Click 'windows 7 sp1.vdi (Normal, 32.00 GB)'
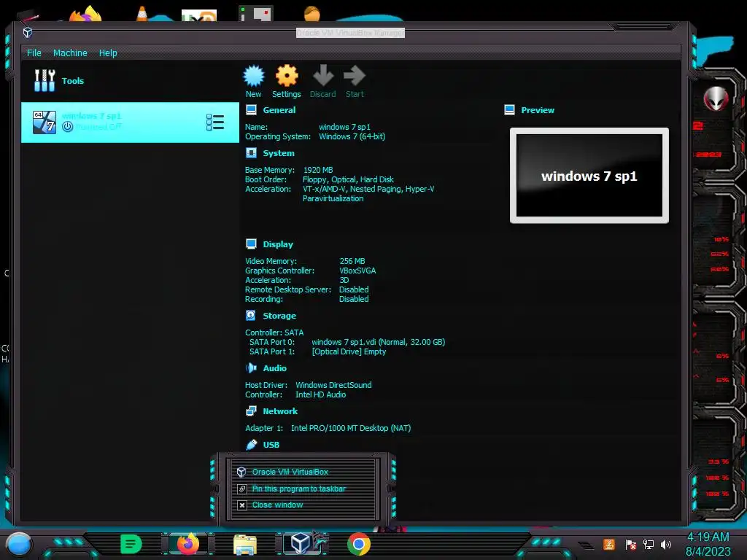The width and height of the screenshot is (747, 560). (379, 342)
